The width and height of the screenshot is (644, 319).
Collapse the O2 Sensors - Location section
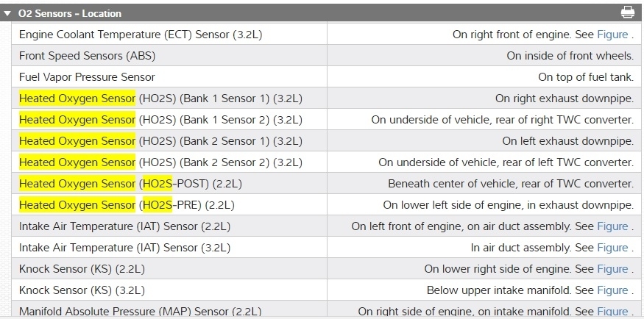tap(7, 13)
